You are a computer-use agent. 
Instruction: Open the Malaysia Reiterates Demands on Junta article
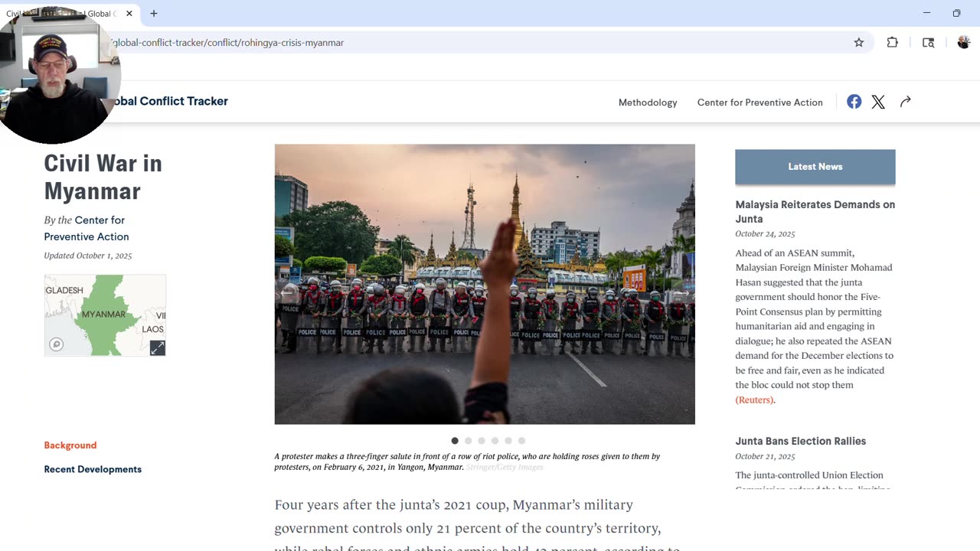point(815,212)
